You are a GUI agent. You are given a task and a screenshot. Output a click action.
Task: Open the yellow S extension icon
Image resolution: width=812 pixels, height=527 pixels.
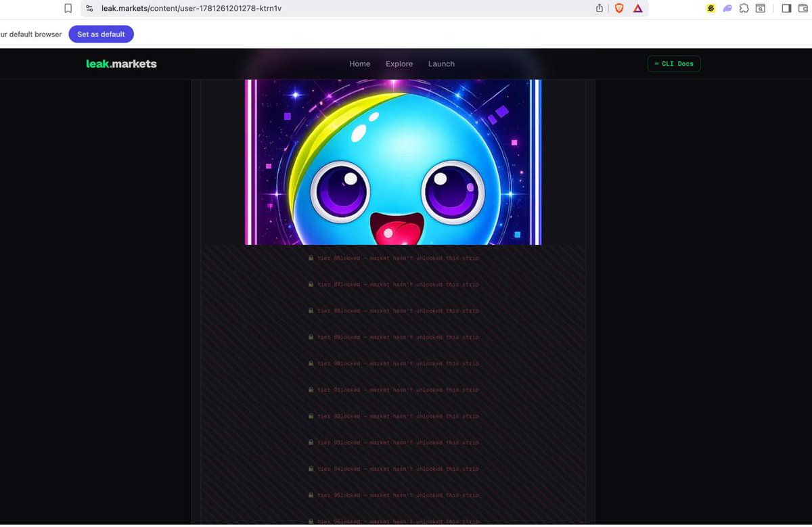[x=710, y=8]
